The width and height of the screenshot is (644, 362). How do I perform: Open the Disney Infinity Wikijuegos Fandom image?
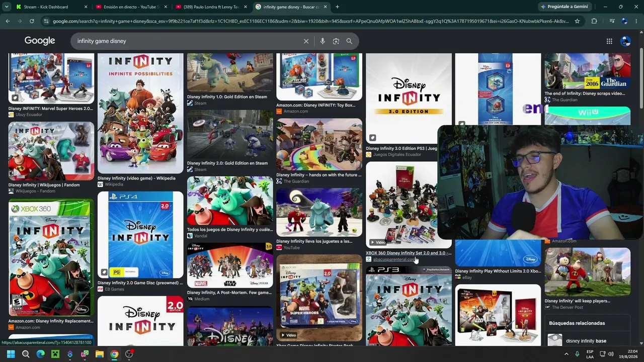[x=51, y=151]
